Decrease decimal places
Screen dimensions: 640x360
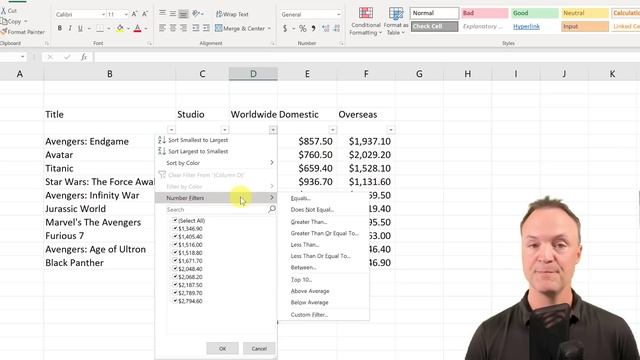coord(337,28)
